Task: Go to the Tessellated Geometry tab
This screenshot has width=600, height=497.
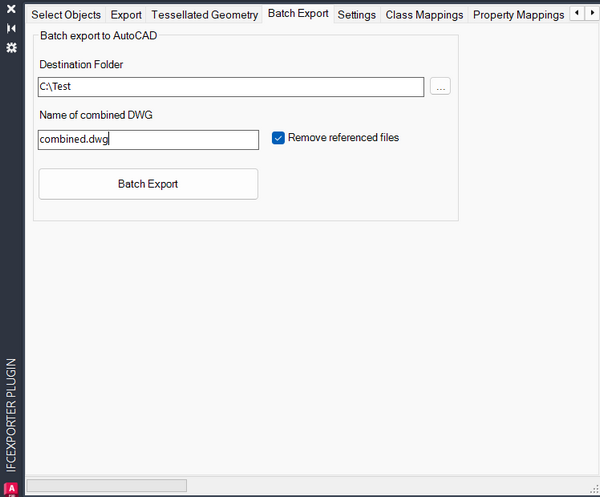Action: click(x=205, y=15)
